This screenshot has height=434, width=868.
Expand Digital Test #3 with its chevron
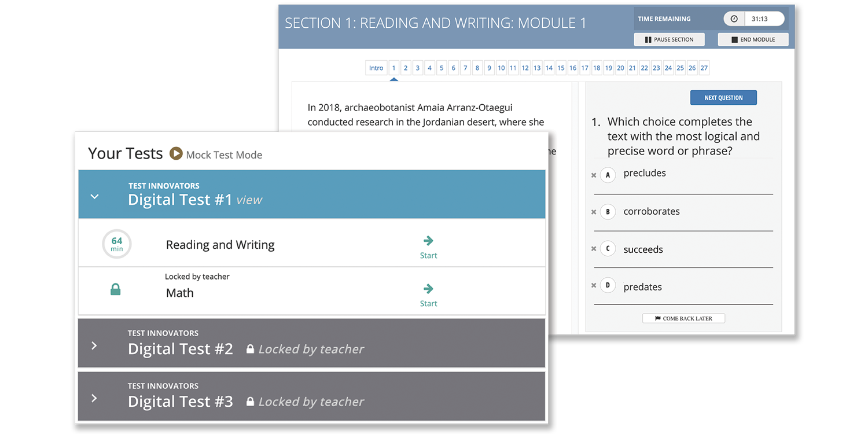pyautogui.click(x=94, y=398)
